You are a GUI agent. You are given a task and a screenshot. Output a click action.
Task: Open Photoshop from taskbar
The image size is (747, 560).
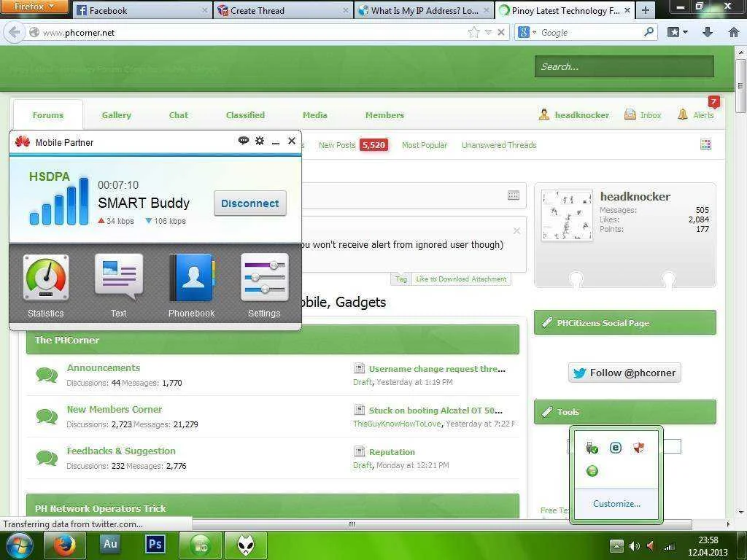(x=155, y=544)
